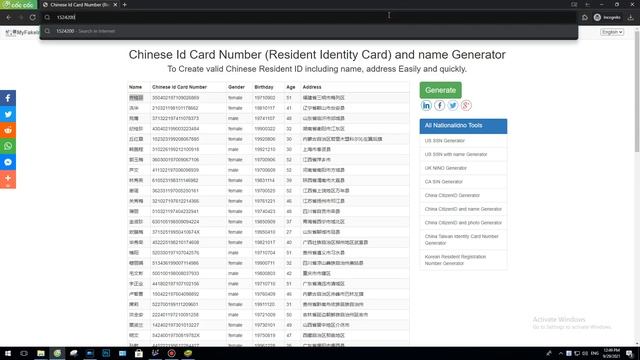Share via the Messenger sidebar icon
This screenshot has height=360, width=640.
8,162
